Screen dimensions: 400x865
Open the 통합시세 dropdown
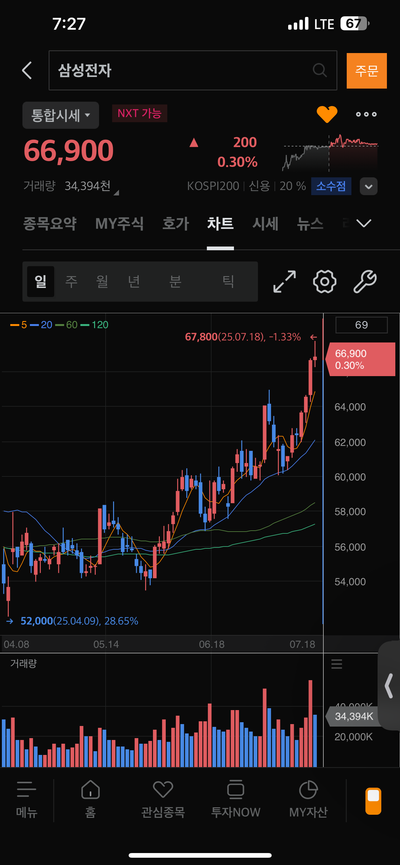(61, 115)
